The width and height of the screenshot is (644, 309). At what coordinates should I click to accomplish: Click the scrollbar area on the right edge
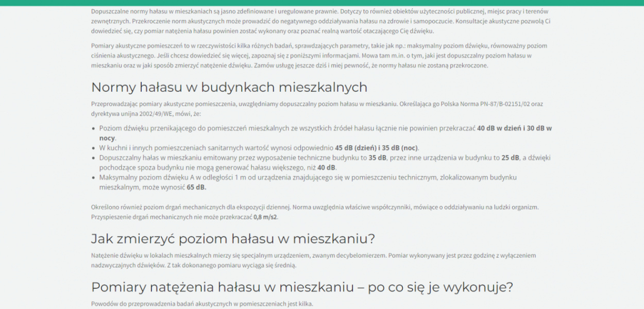pyautogui.click(x=641, y=154)
